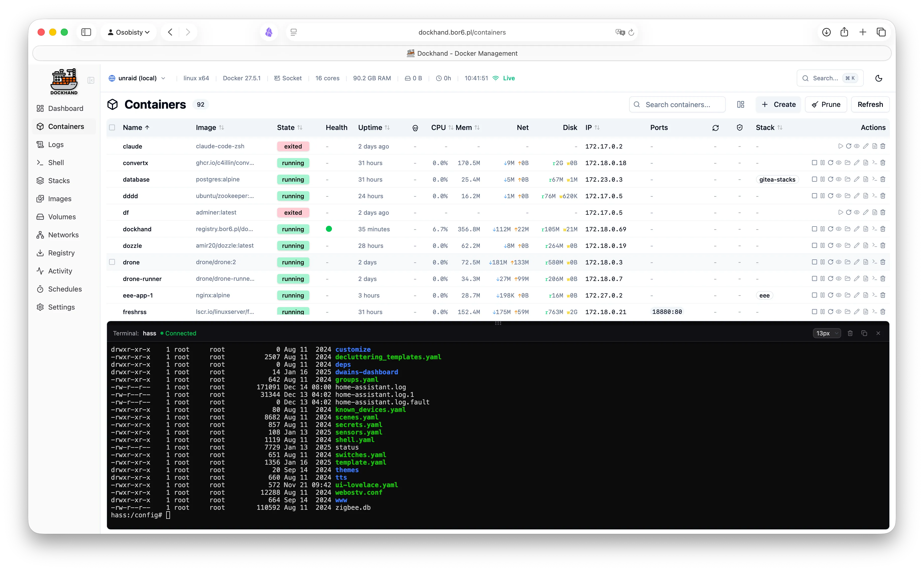Image resolution: width=924 pixels, height=571 pixels.
Task: Open the unraid (local) host selector
Action: pos(137,78)
